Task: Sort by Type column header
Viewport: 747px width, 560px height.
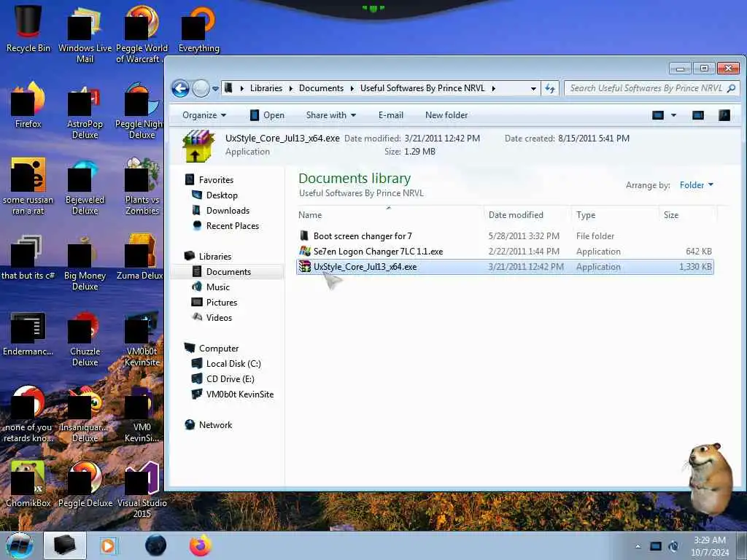Action: click(x=615, y=215)
